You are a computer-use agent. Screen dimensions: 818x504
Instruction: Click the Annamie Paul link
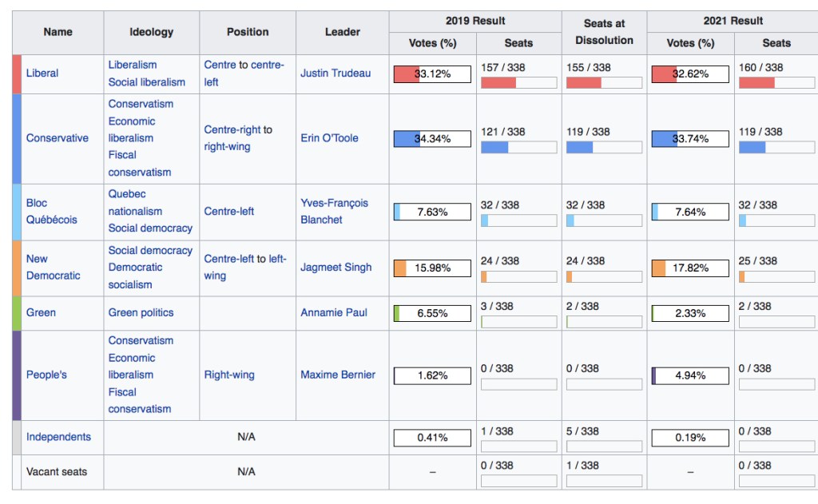(334, 313)
